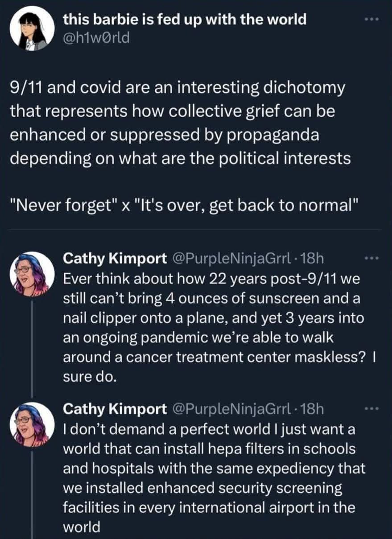This screenshot has height=539, width=392.
Task: Expand more options on the hepa filters reply
Action: [x=370, y=409]
